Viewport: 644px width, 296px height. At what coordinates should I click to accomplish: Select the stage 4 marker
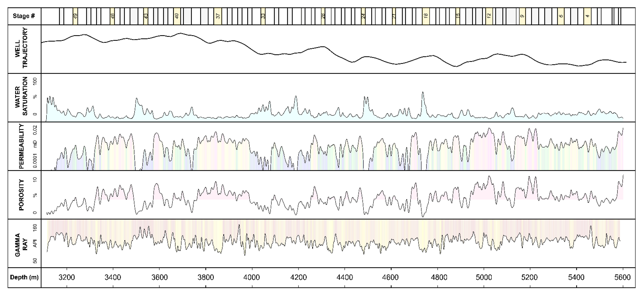(587, 16)
